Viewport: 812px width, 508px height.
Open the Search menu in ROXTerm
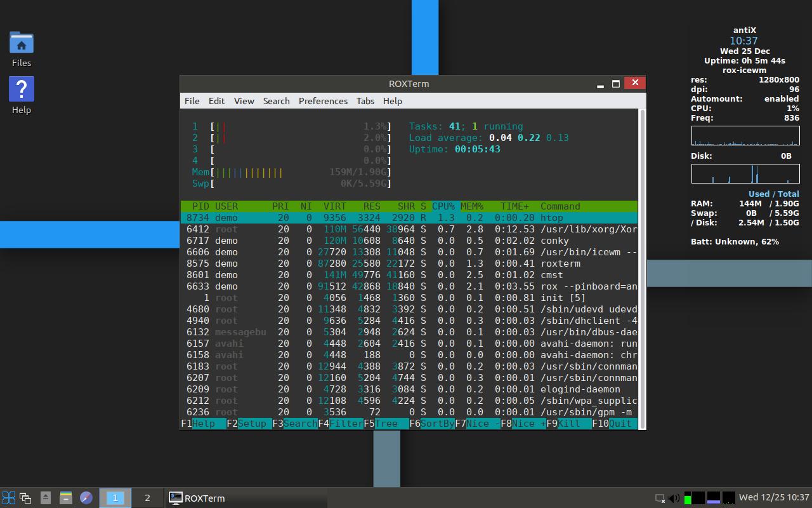coord(276,101)
